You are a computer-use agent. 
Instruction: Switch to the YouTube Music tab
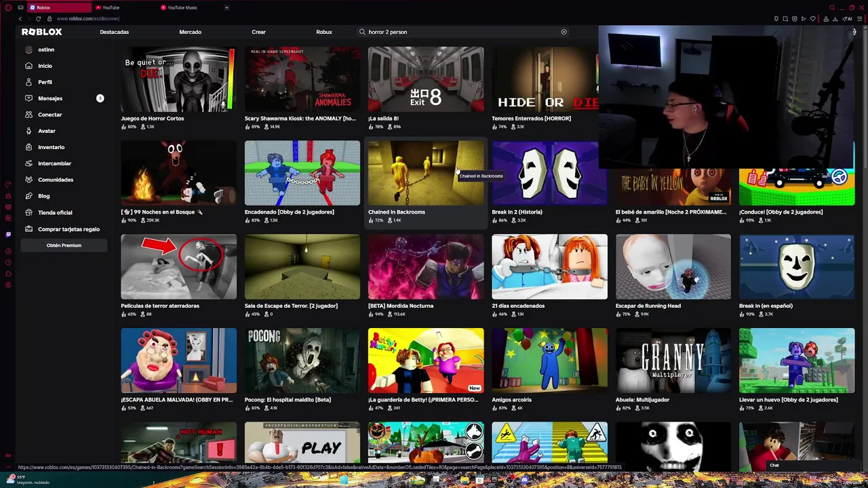pos(190,7)
